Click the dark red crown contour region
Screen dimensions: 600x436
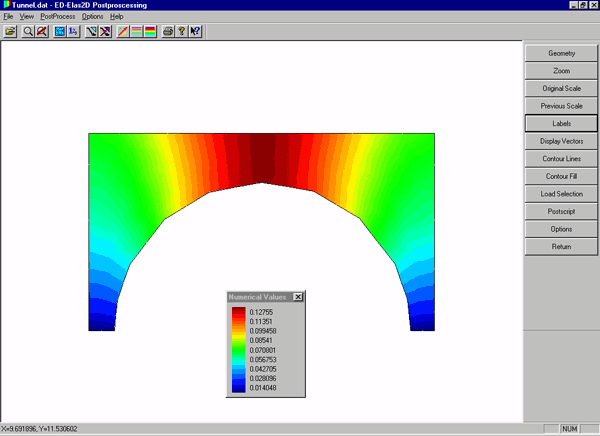[x=262, y=158]
